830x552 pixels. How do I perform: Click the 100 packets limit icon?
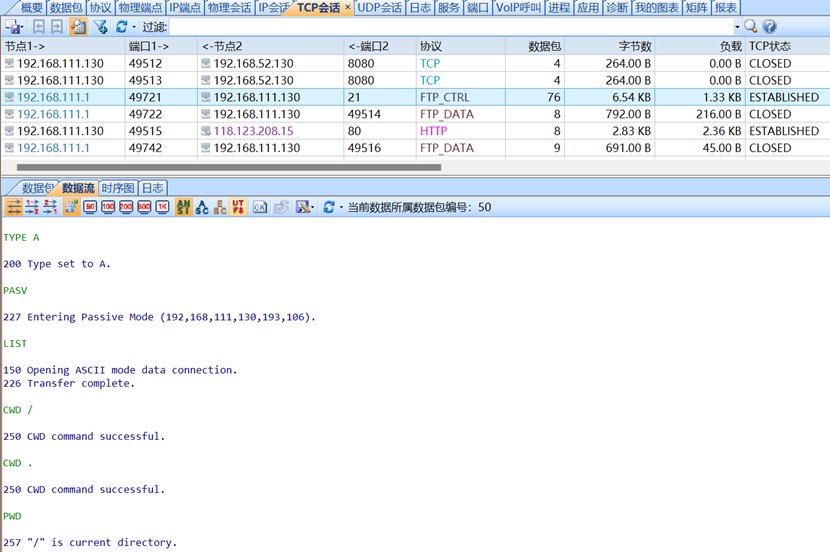tap(108, 207)
